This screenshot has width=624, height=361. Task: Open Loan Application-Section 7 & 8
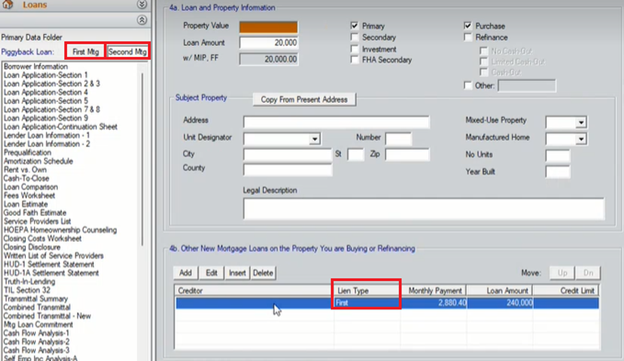tap(52, 109)
